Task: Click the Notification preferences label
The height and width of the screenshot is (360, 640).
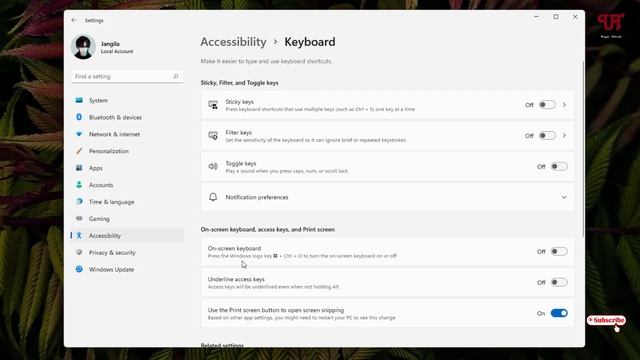Action: (257, 197)
